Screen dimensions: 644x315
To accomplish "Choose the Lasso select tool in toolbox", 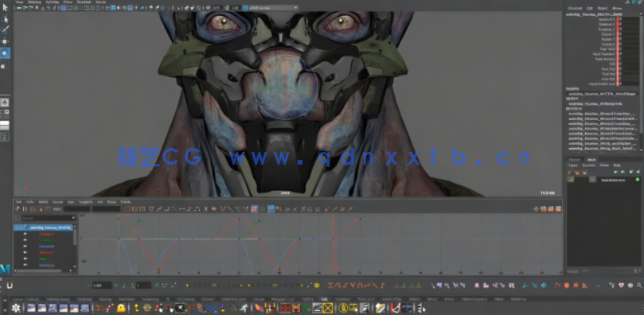I will pos(5,18).
